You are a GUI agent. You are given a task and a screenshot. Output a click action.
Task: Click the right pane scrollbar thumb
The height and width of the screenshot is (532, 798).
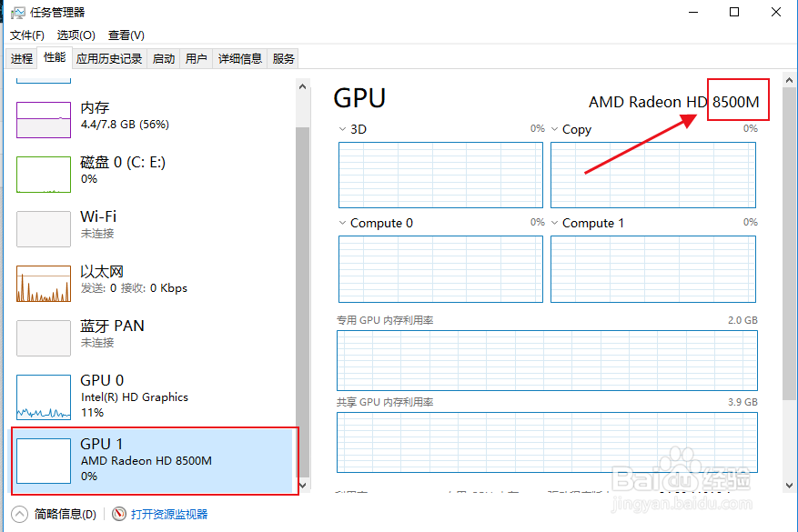[789, 244]
